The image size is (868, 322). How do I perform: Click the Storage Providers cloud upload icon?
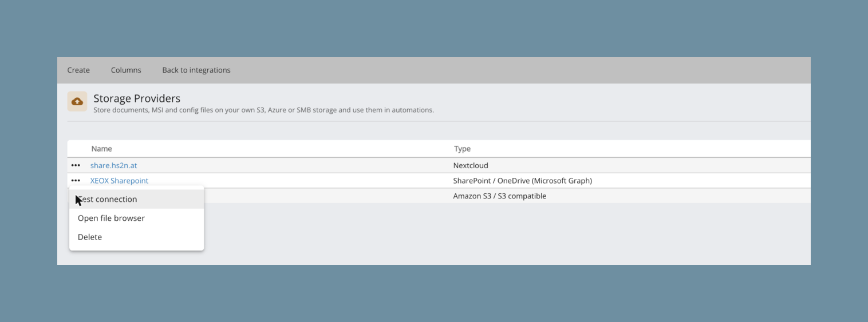pyautogui.click(x=77, y=101)
